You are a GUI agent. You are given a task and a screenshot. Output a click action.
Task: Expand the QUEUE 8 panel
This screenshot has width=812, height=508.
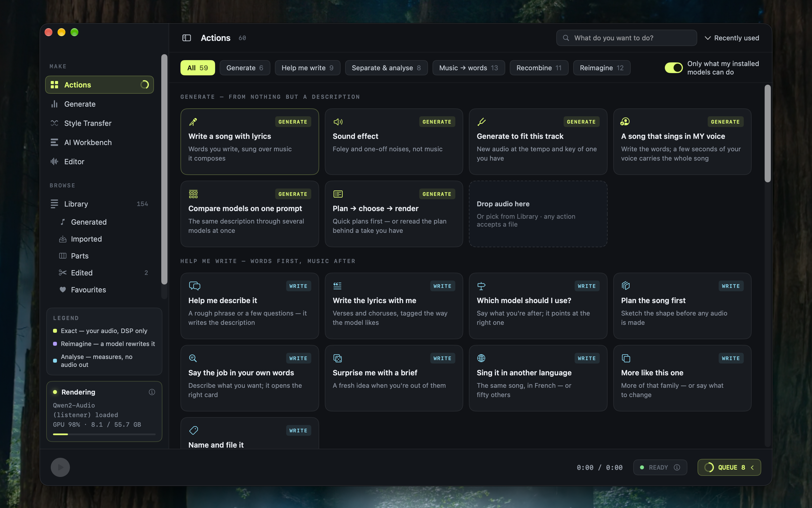point(729,467)
